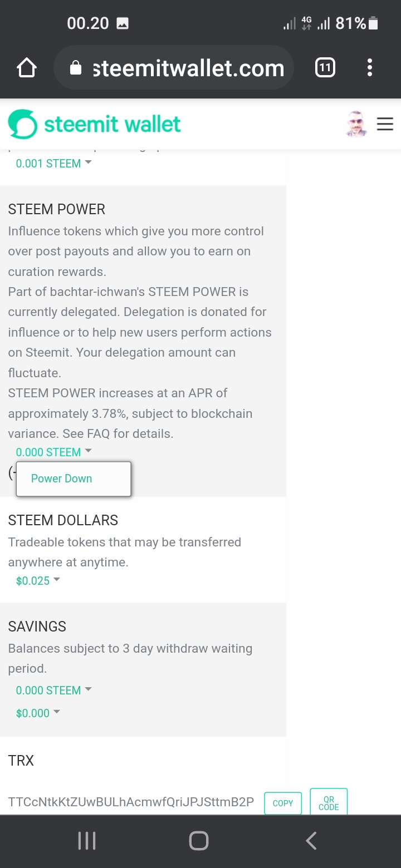
Task: Tap the browser home icon
Action: click(x=27, y=68)
